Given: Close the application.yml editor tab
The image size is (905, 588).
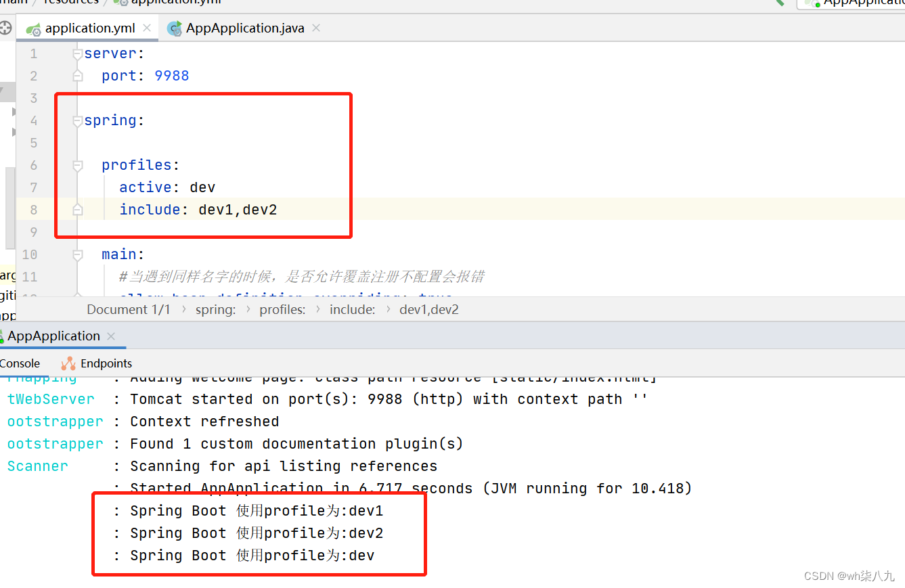Looking at the screenshot, I should (147, 28).
